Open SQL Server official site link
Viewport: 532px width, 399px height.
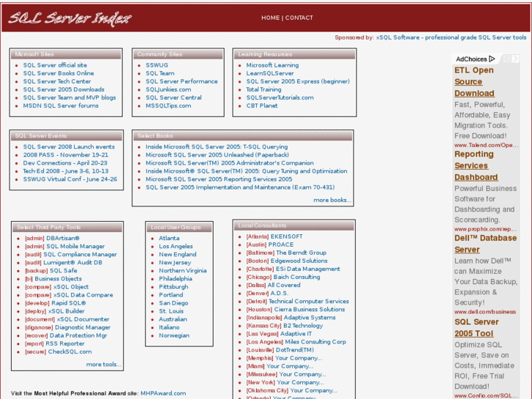55,65
